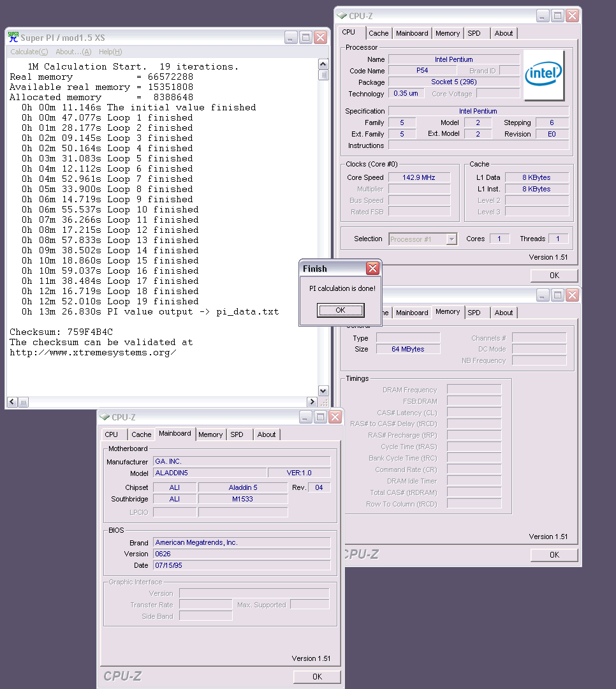
Task: Minimize the CPU-Z Memory window
Action: (543, 295)
